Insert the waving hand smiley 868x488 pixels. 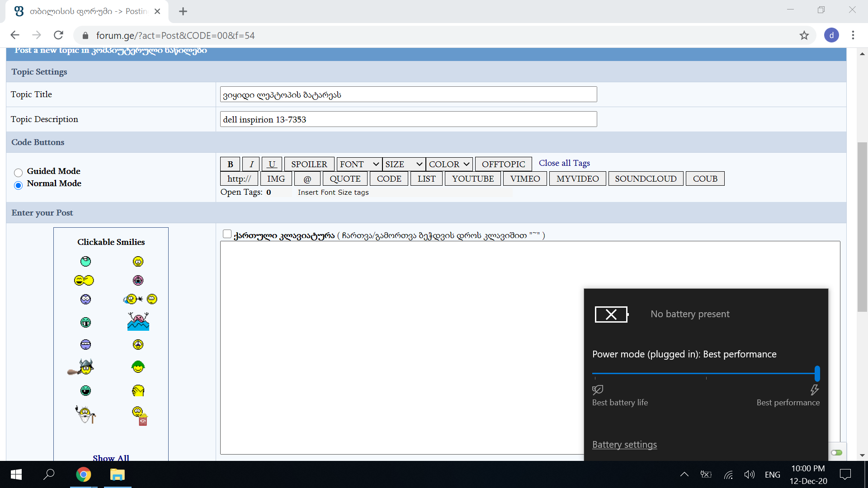[138, 390]
